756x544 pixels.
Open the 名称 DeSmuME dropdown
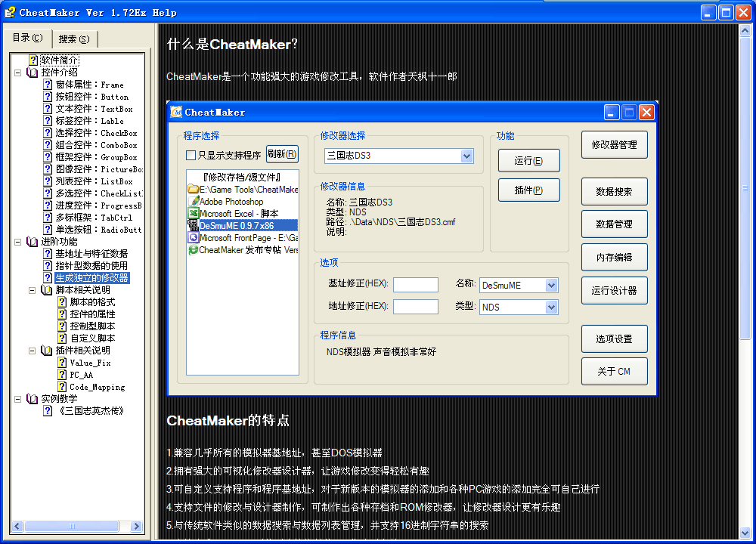pyautogui.click(x=552, y=286)
